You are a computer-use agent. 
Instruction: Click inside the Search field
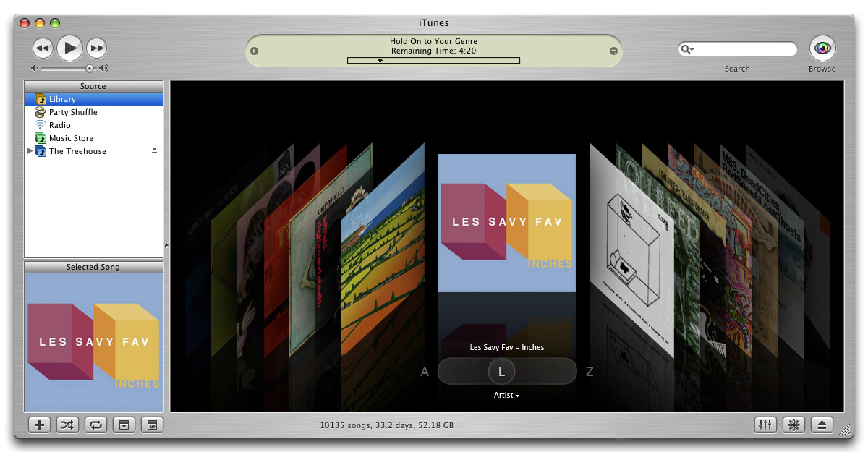pos(745,49)
